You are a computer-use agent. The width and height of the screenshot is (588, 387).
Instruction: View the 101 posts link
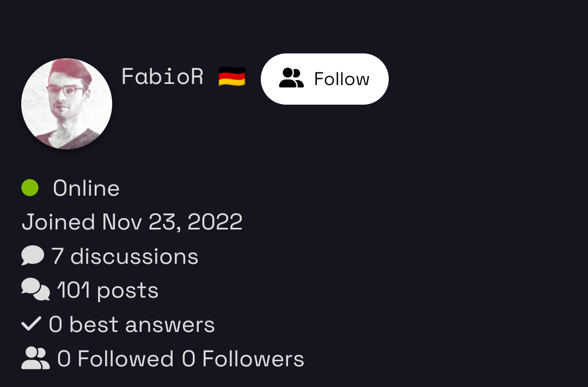pos(108,291)
